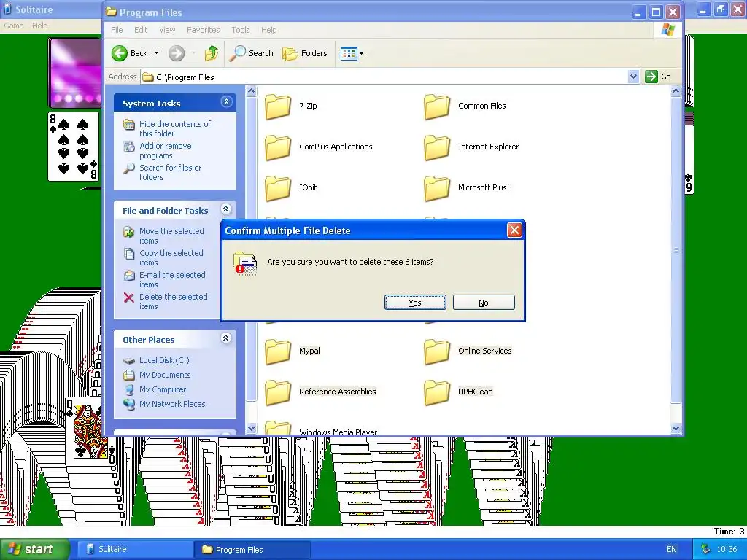This screenshot has width=747, height=560.
Task: Select the Reference Assemblies folder icon
Action: coord(278,392)
